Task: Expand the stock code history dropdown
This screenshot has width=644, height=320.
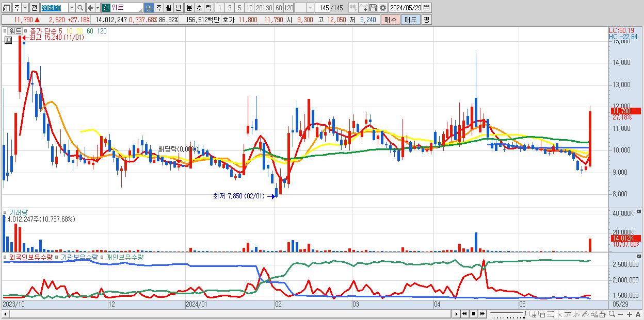Action: click(72, 8)
